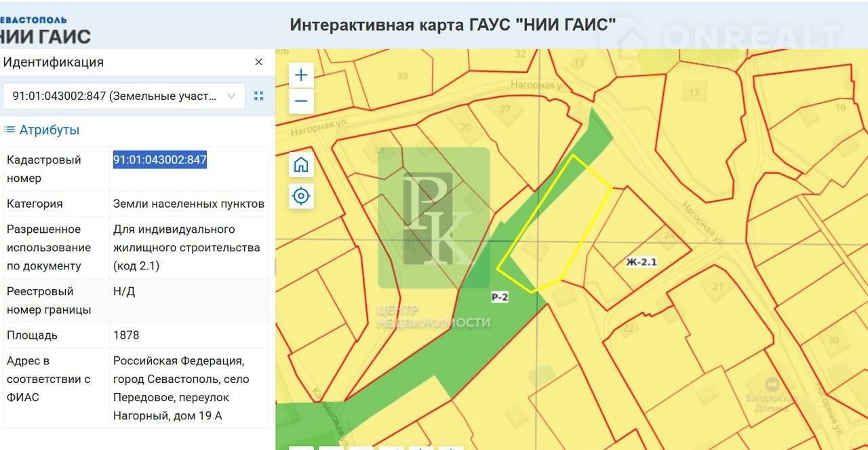Image resolution: width=868 pixels, height=450 pixels.
Task: Click the Байдарская Долина map marker
Action: coord(772,386)
